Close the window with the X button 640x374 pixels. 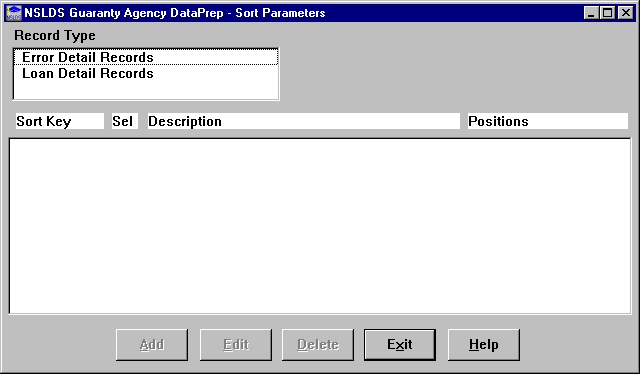tap(626, 13)
